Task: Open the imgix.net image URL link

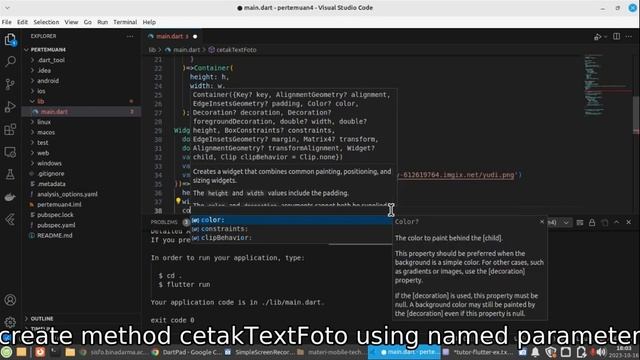Action: tap(456, 175)
